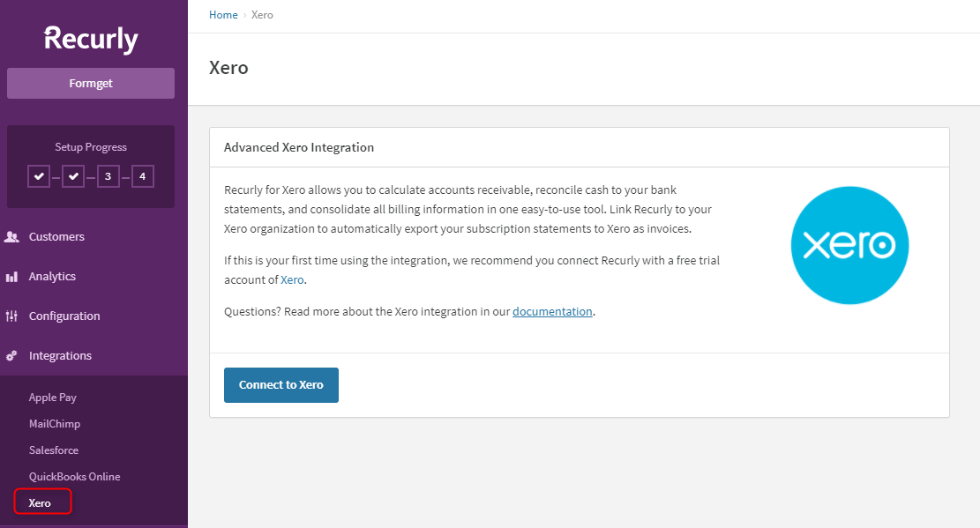Image resolution: width=980 pixels, height=528 pixels.
Task: Click the Integrations gears icon
Action: click(11, 356)
